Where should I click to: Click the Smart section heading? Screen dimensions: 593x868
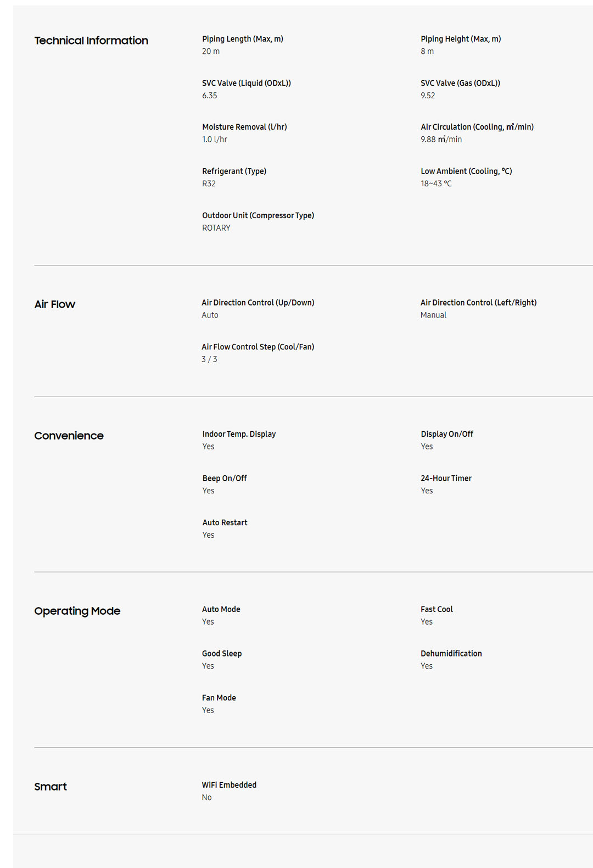point(51,787)
